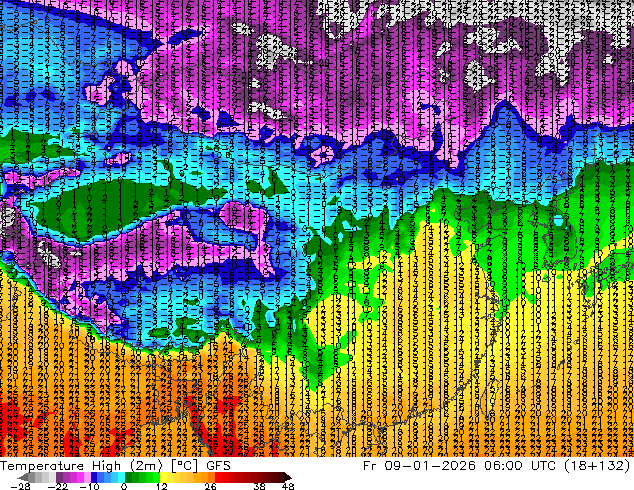Image resolution: width=634 pixels, height=490 pixels.
Task: Click the '48' legend value
Action: [288, 486]
